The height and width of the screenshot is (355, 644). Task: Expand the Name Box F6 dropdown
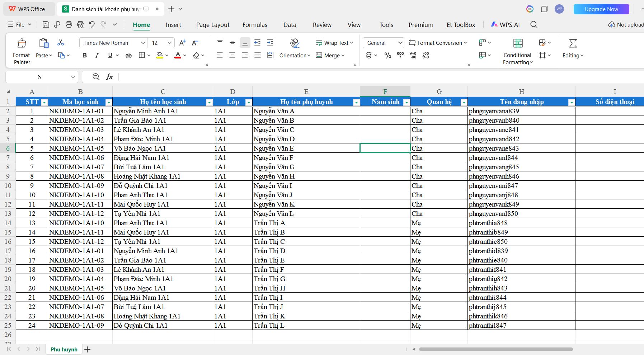point(72,77)
